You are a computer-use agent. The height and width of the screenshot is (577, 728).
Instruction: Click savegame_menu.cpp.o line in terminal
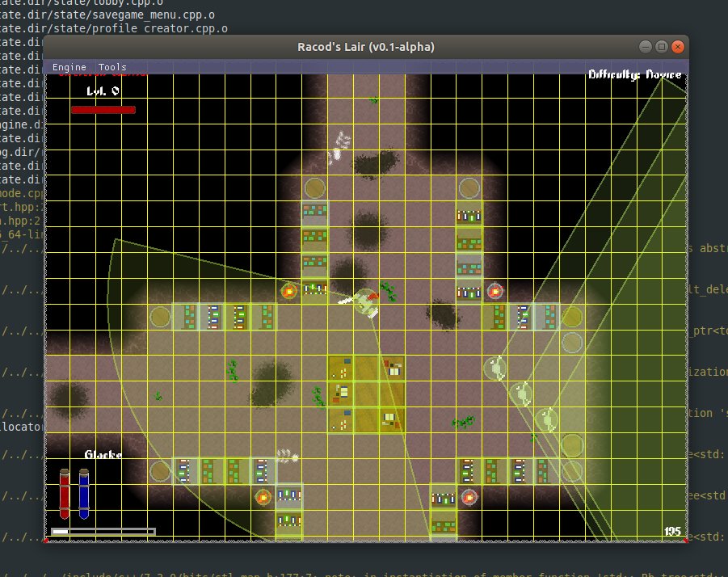107,15
